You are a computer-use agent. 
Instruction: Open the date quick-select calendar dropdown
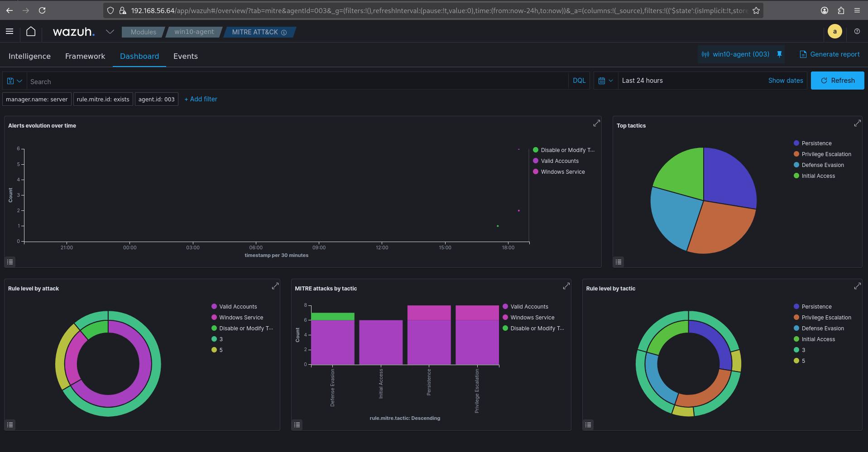tap(605, 81)
